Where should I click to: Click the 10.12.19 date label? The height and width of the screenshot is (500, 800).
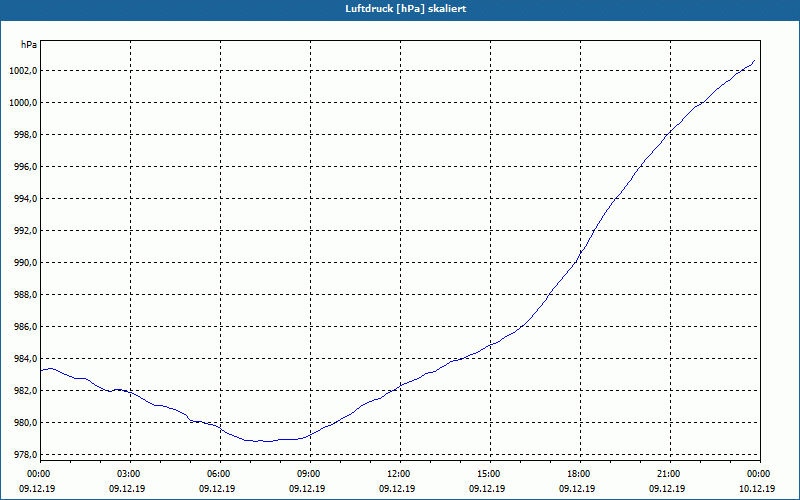757,488
